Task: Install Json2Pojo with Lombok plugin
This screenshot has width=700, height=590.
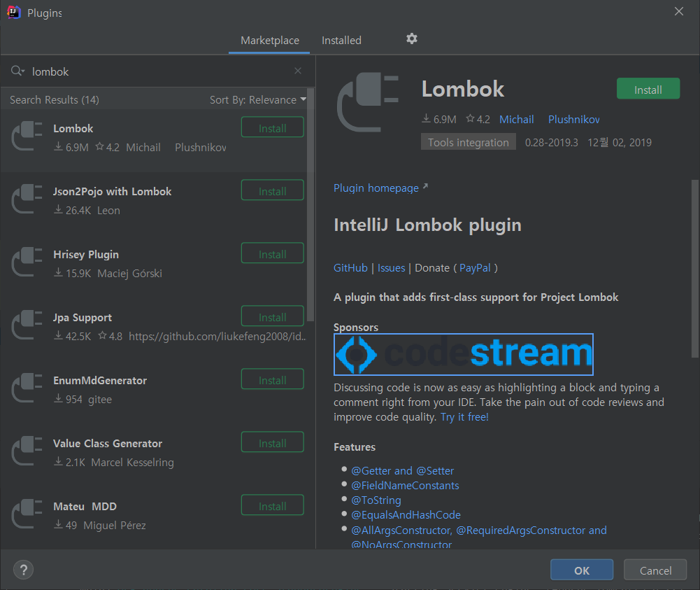Action: pos(272,191)
